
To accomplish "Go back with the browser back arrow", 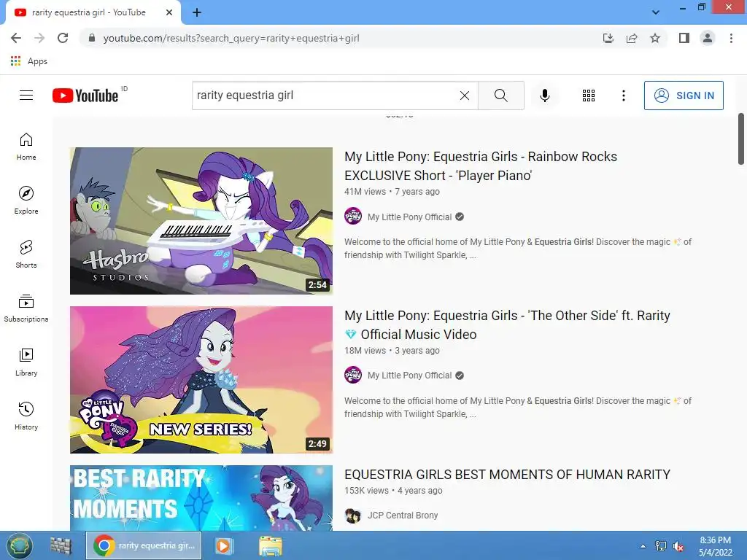I will tap(16, 38).
